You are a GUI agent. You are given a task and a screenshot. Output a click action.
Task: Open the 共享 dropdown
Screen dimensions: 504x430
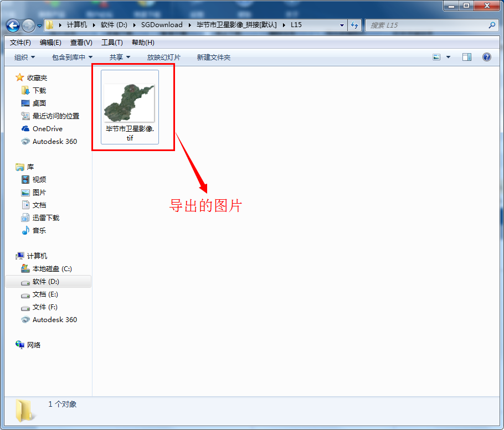coord(120,57)
